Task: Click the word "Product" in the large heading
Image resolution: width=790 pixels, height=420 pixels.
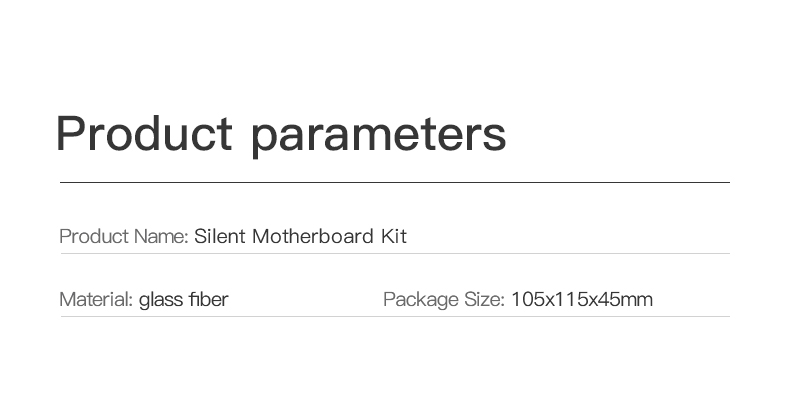Action: [x=144, y=133]
